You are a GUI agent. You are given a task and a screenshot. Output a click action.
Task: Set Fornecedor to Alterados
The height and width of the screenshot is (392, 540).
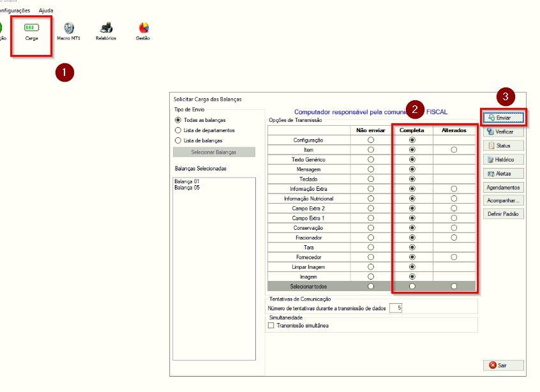pos(454,257)
